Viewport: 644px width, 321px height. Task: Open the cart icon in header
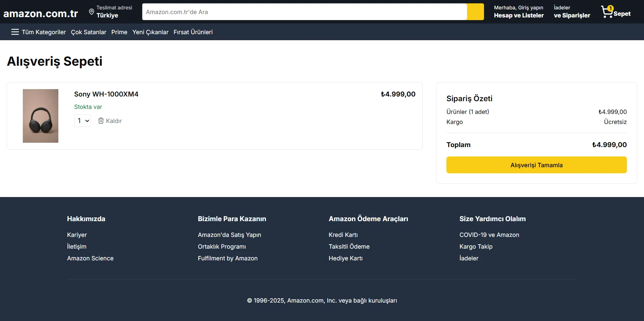tap(607, 12)
